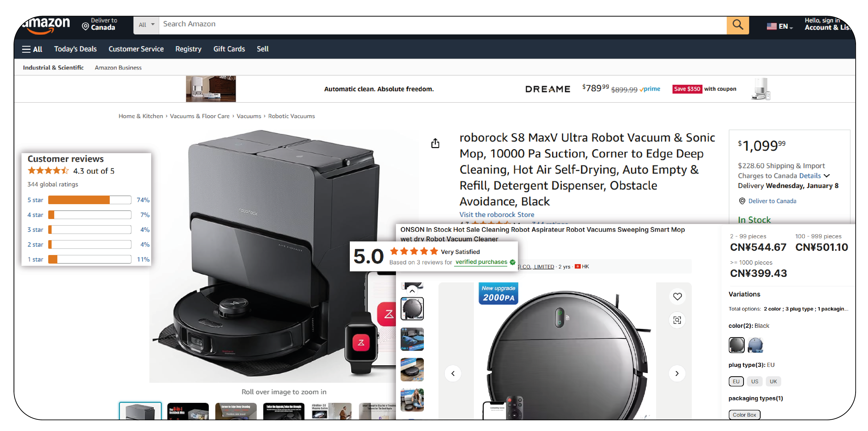Viewport: 868px width, 431px height.
Task: Click the New upgrade 2000PA badge
Action: [498, 293]
